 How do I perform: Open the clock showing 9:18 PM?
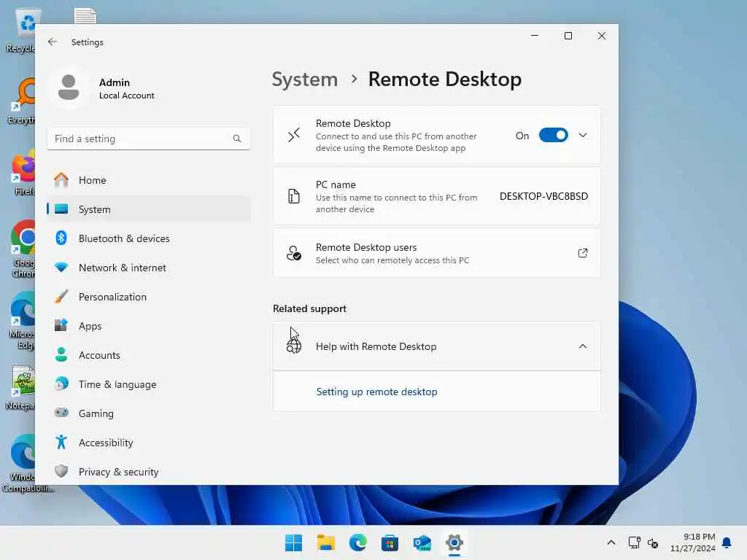[693, 542]
